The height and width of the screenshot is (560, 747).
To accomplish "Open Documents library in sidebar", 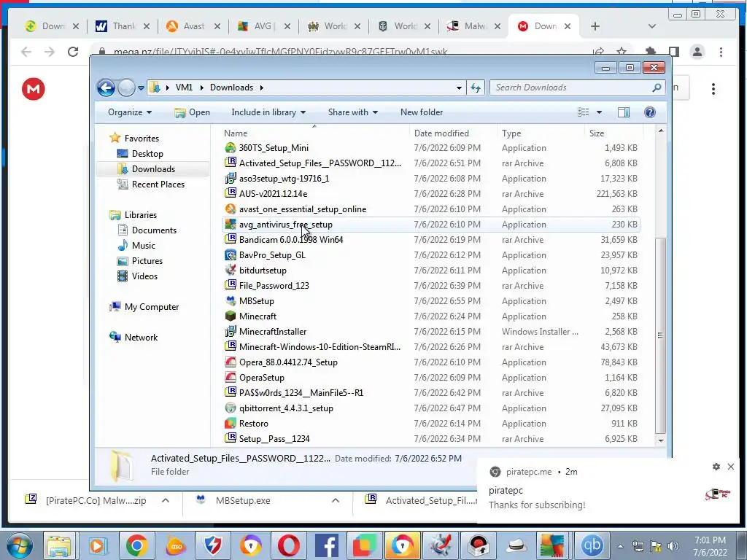I will [x=154, y=230].
